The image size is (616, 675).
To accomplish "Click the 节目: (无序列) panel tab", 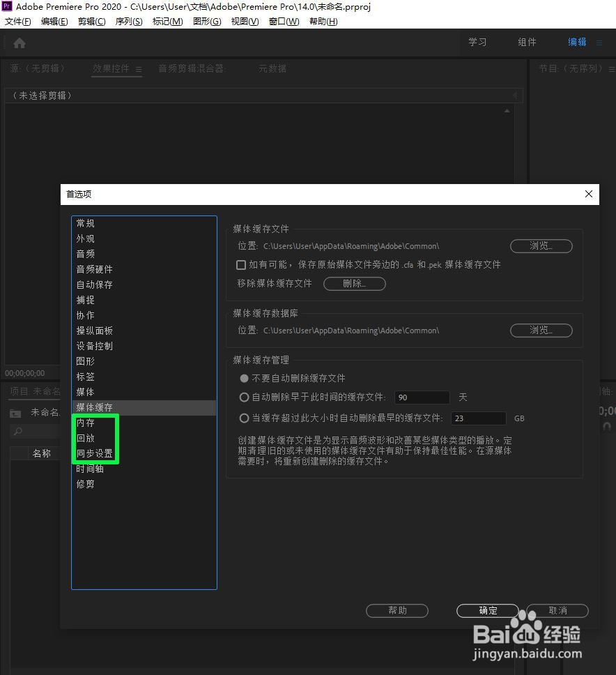I will click(571, 68).
